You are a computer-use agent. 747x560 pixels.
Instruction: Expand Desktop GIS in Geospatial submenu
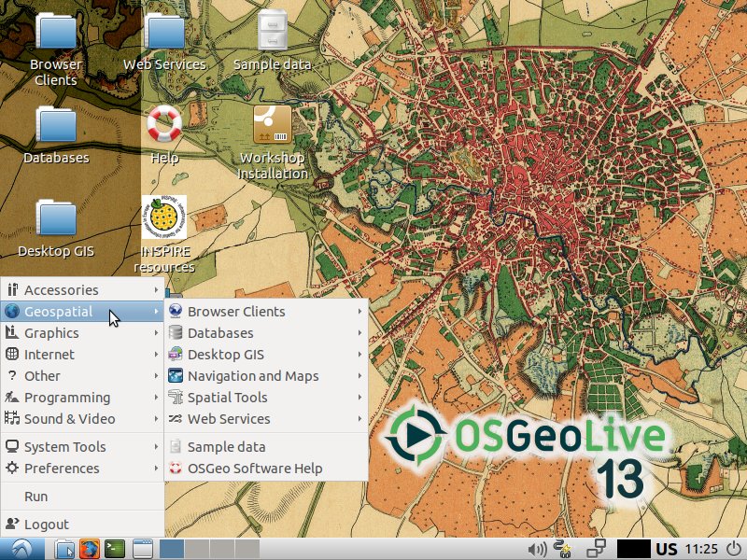pyautogui.click(x=266, y=354)
